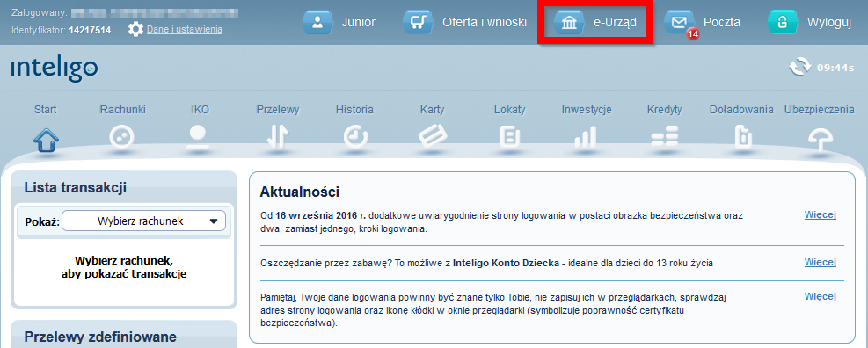Click the Karty card icon
Image resolution: width=868 pixels, height=348 pixels.
(x=433, y=137)
